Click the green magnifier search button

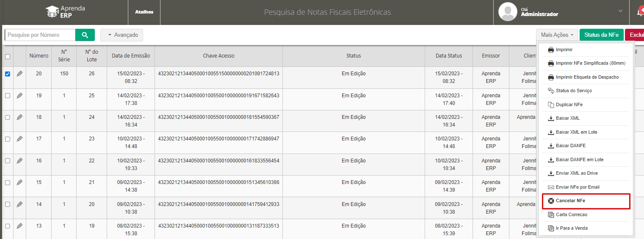tap(85, 35)
